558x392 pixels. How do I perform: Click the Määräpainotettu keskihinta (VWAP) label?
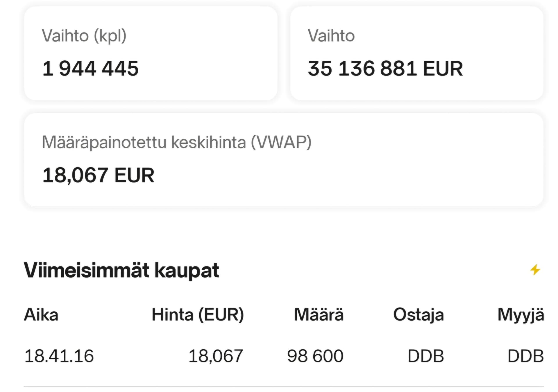[x=176, y=142]
